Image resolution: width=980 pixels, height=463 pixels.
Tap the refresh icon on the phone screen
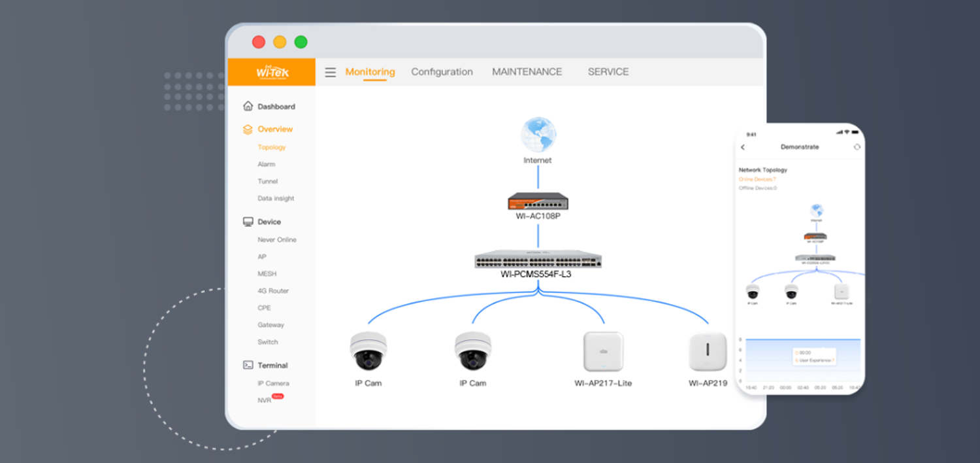click(x=857, y=147)
